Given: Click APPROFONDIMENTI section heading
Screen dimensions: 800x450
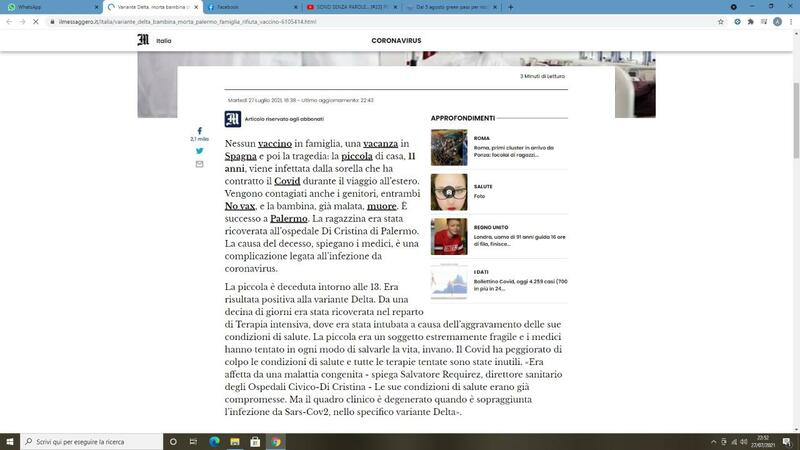Looking at the screenshot, I should (463, 118).
